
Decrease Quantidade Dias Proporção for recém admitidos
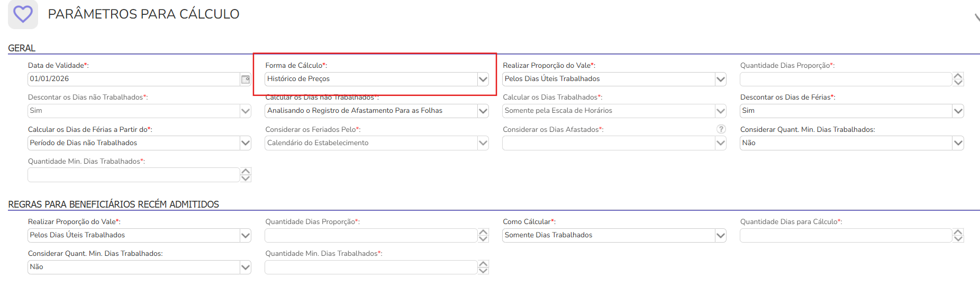[x=483, y=239]
